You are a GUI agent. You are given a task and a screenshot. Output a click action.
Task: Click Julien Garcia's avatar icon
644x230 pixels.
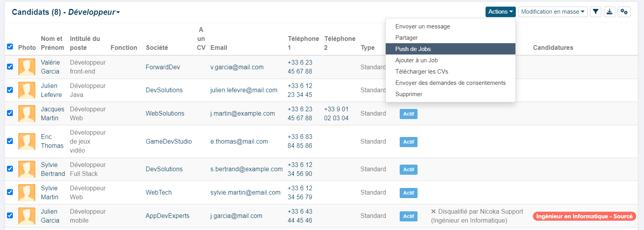pyautogui.click(x=27, y=216)
